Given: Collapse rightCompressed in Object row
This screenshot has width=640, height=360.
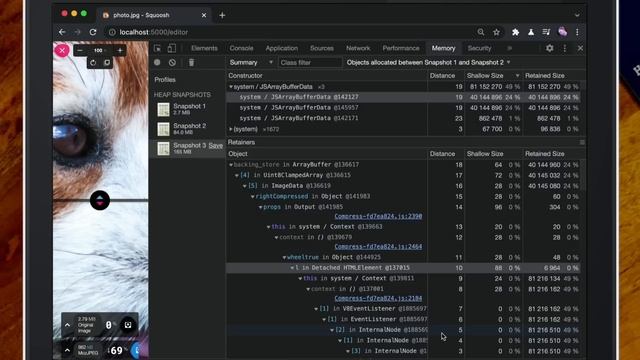Looking at the screenshot, I should click(x=253, y=196).
